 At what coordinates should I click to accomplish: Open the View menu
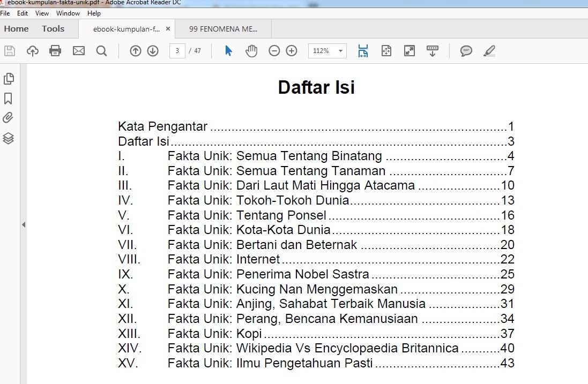pos(41,13)
